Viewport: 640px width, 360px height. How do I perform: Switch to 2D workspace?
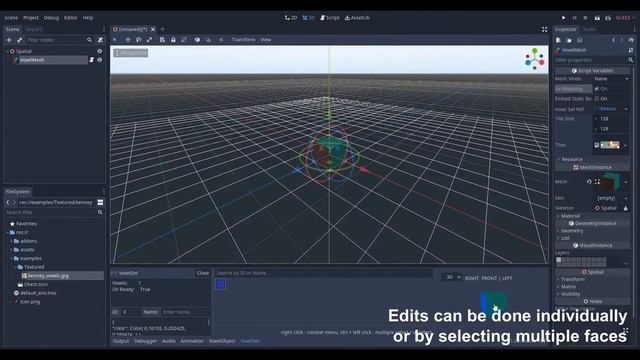pos(291,18)
